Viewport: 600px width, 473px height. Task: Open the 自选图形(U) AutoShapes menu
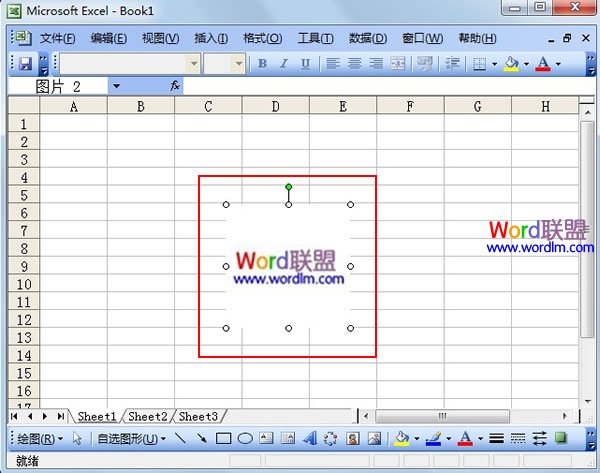132,439
